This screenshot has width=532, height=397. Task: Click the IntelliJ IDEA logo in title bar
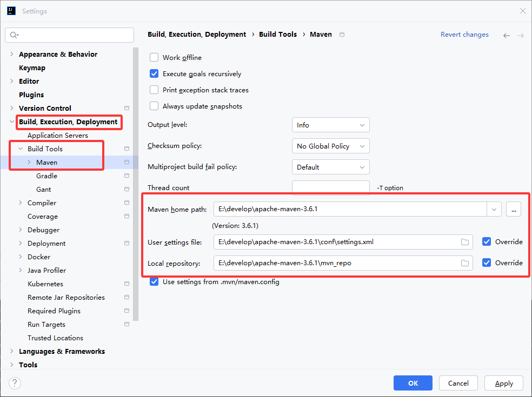pyautogui.click(x=11, y=11)
